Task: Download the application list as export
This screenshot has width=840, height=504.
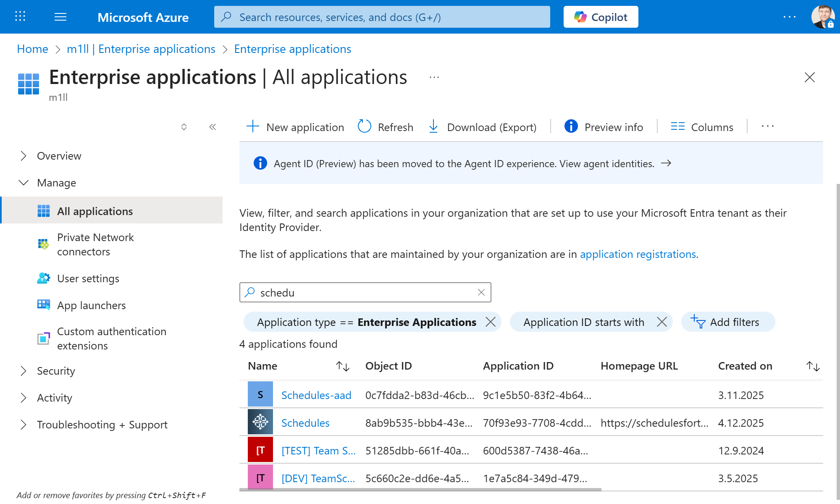Action: click(482, 127)
